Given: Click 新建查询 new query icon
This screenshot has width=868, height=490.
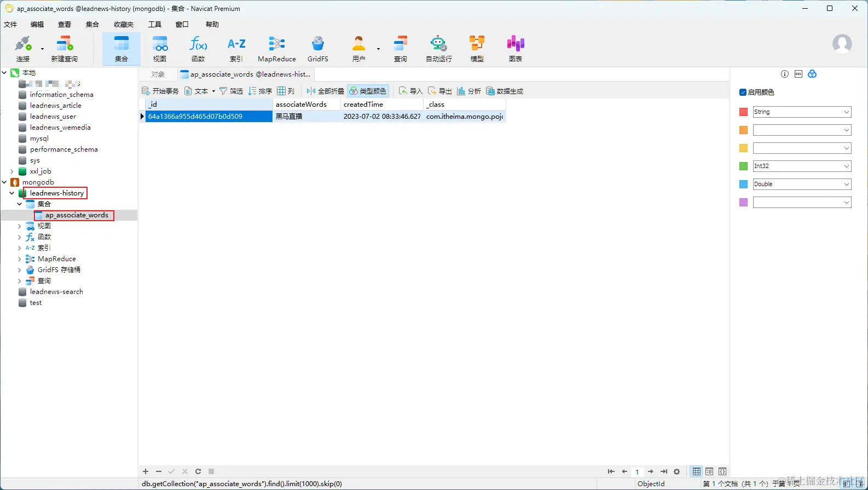Looking at the screenshot, I should pyautogui.click(x=64, y=49).
